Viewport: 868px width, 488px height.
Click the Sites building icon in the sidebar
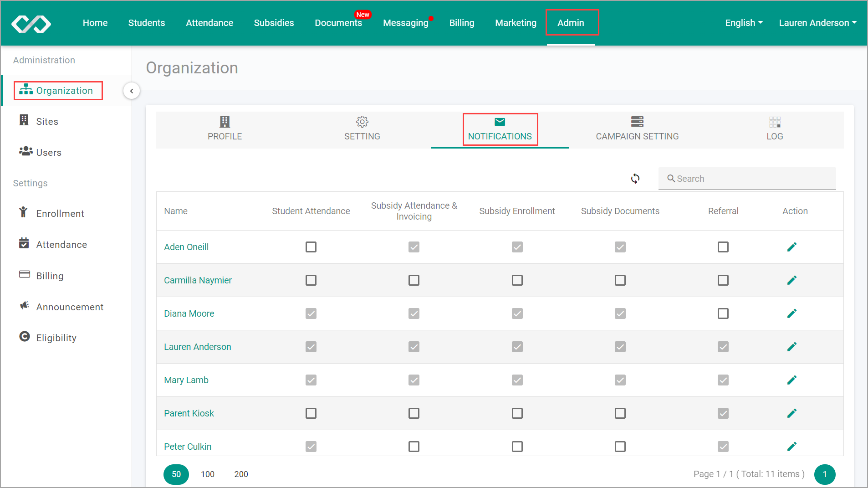point(24,120)
